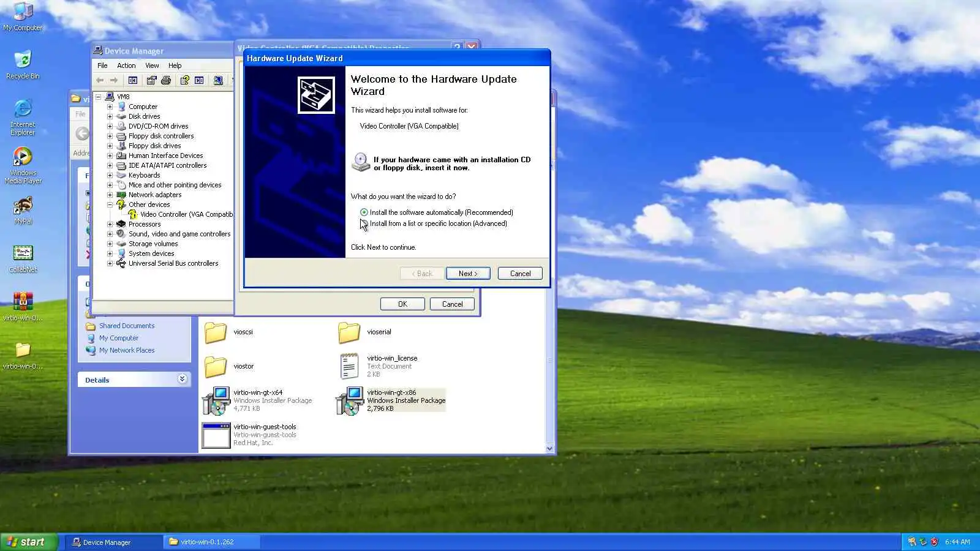
Task: Select Windows Media Player desktop icon
Action: pos(23,165)
